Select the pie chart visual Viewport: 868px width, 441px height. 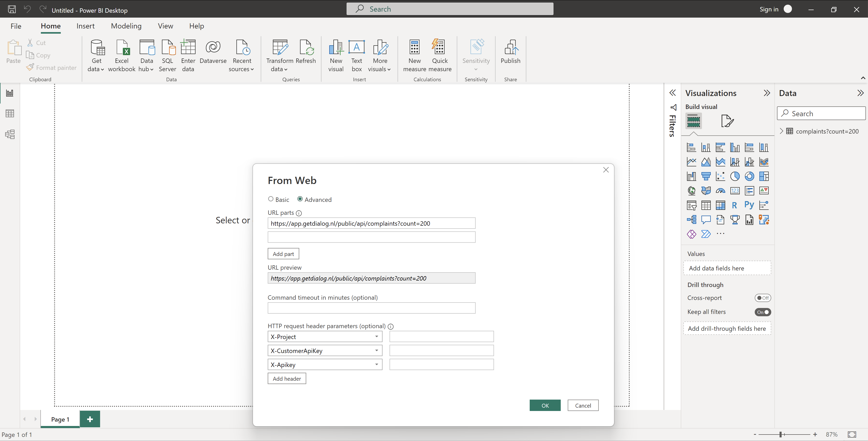pyautogui.click(x=735, y=176)
